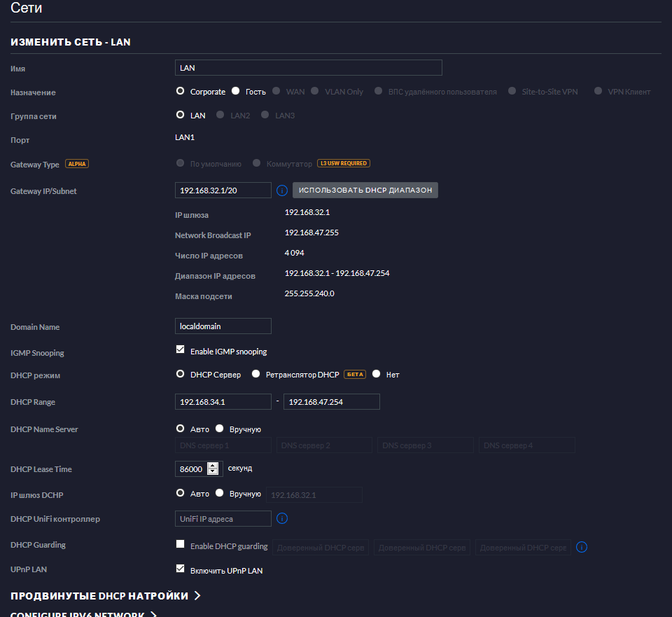
Task: Enable DHCP guarding checkbox
Action: pos(181,544)
